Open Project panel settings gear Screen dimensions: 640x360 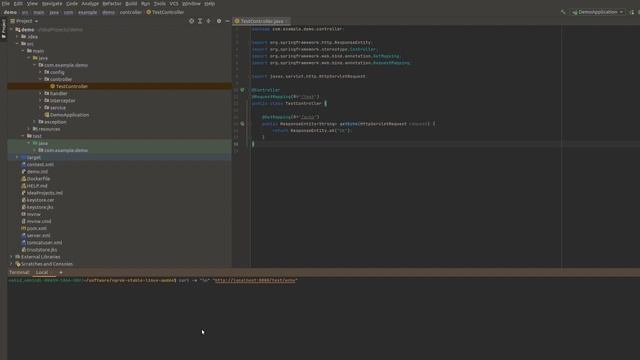[219, 21]
